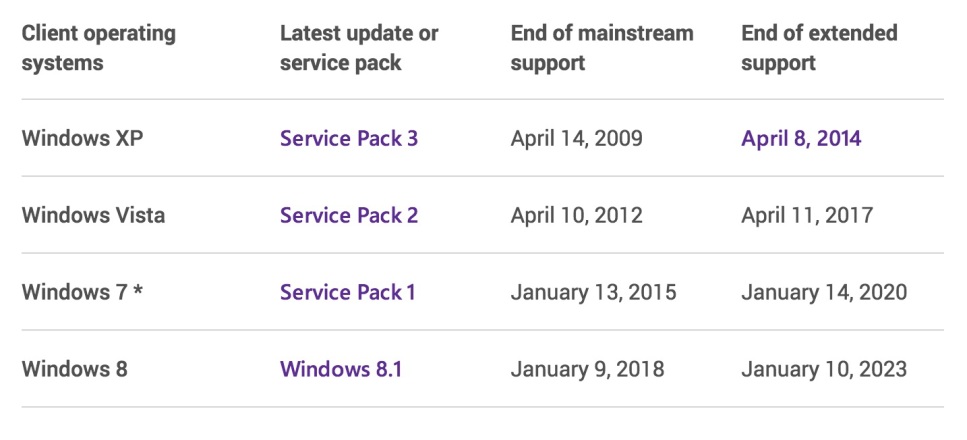Open the Windows 8.1 link

(340, 369)
